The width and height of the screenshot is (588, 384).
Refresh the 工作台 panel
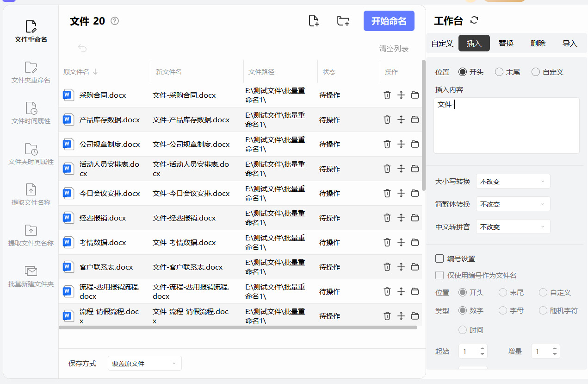[x=474, y=20]
